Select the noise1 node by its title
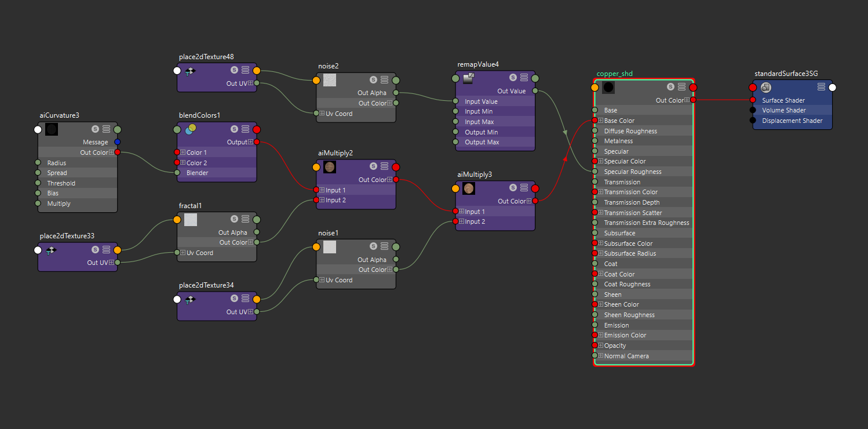 pos(328,232)
